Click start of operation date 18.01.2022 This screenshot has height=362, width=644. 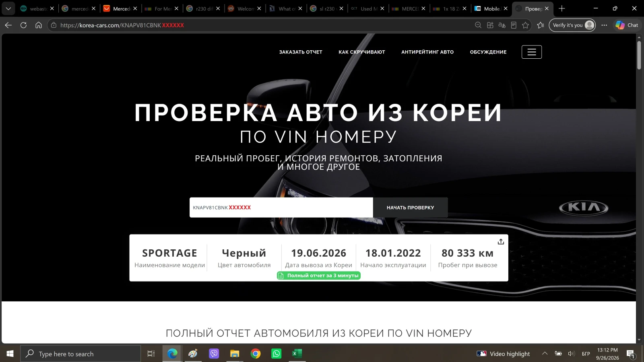(393, 253)
